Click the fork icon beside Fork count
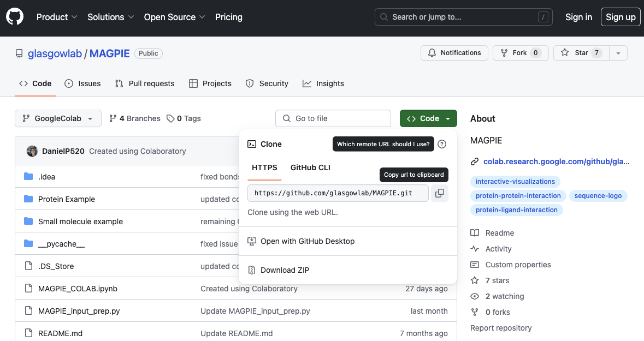Screen dimensions: 644x341 pos(504,53)
